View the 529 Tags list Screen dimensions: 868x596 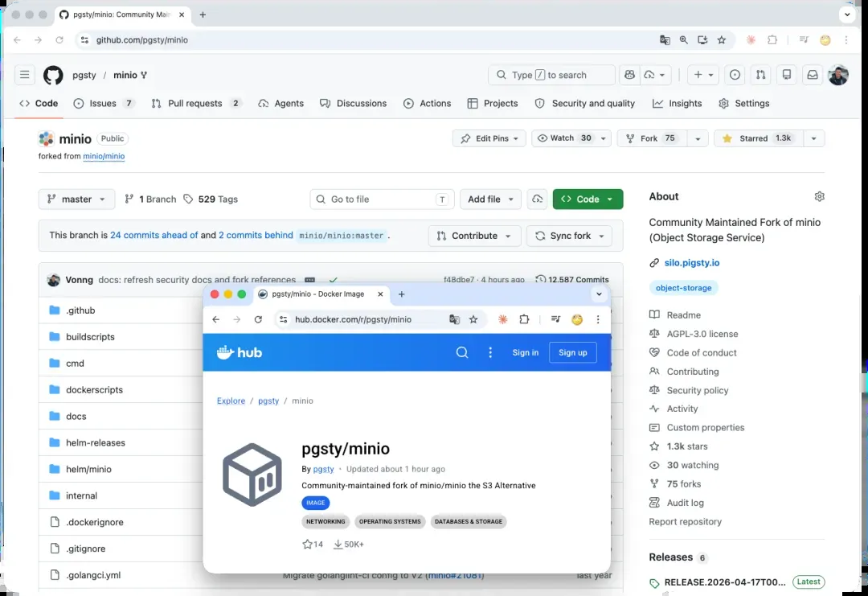point(211,199)
